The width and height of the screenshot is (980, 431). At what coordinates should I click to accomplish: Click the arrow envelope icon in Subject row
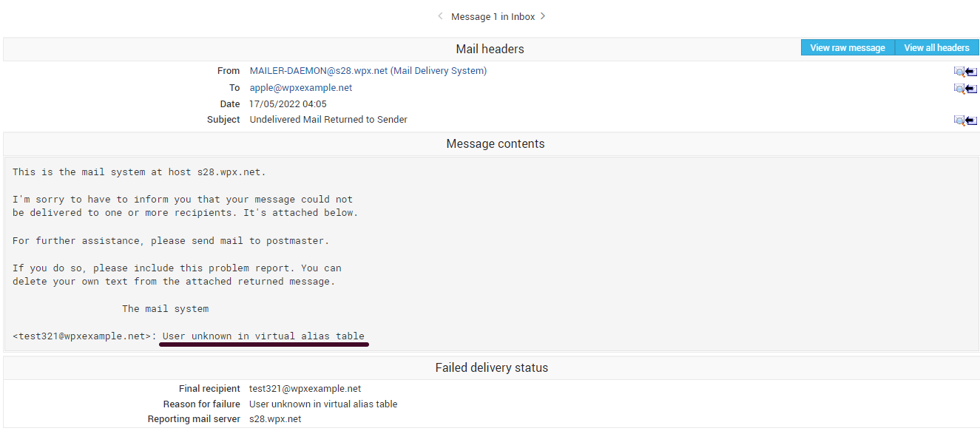(x=971, y=121)
